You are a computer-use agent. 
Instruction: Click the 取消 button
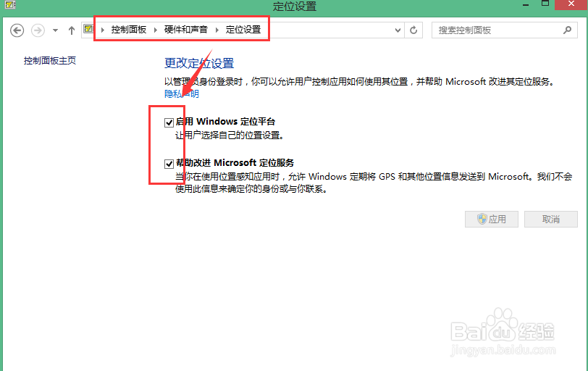[x=551, y=219]
